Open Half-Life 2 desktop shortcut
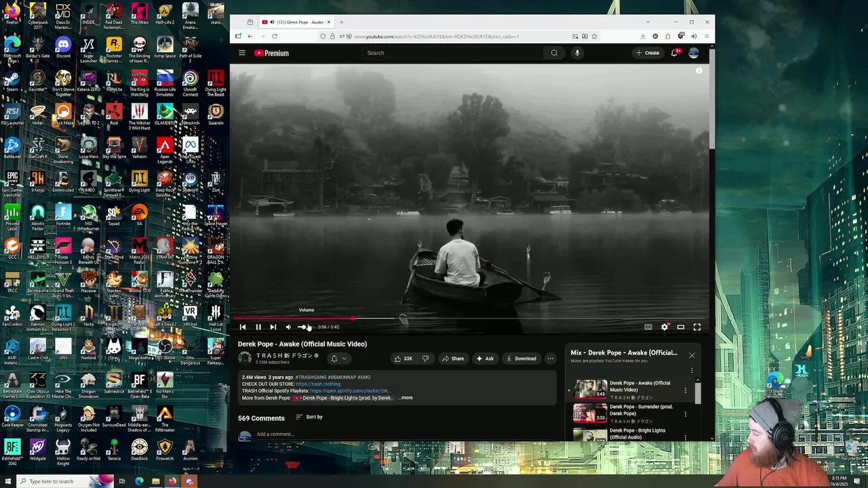The height and width of the screenshot is (488, 868). pyautogui.click(x=165, y=14)
